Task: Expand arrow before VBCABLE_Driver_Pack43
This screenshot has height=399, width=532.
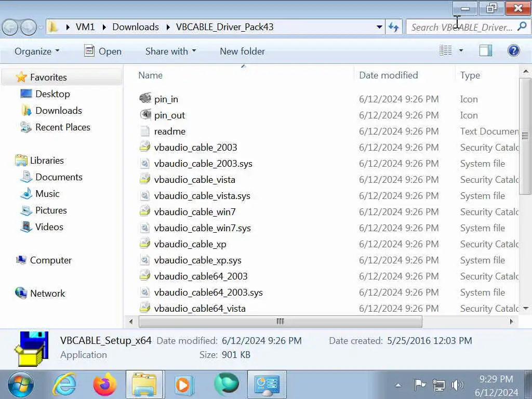Action: point(168,27)
